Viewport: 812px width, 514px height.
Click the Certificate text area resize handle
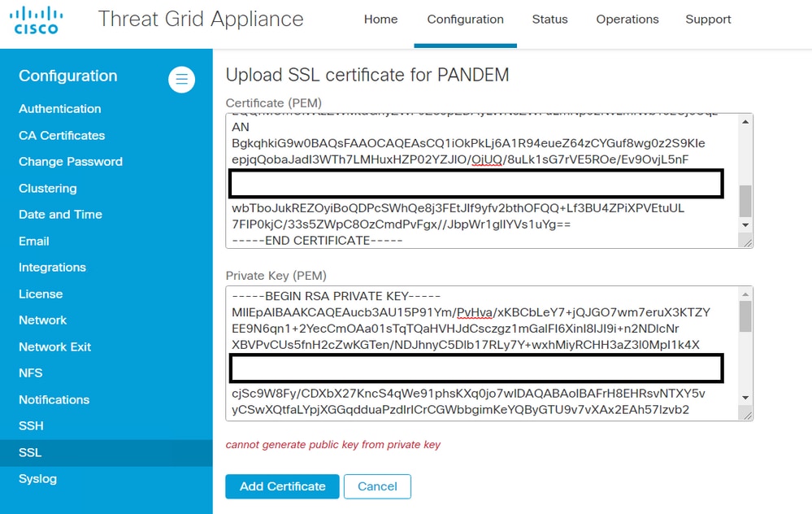coord(746,242)
